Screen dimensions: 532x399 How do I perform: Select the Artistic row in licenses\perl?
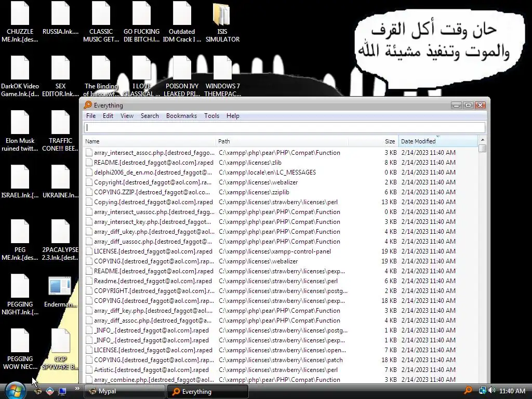point(280,370)
